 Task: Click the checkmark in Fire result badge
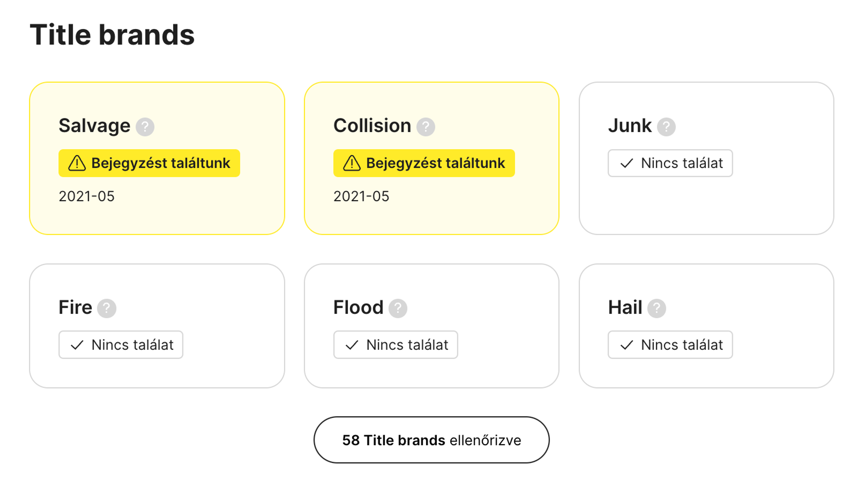tap(77, 345)
